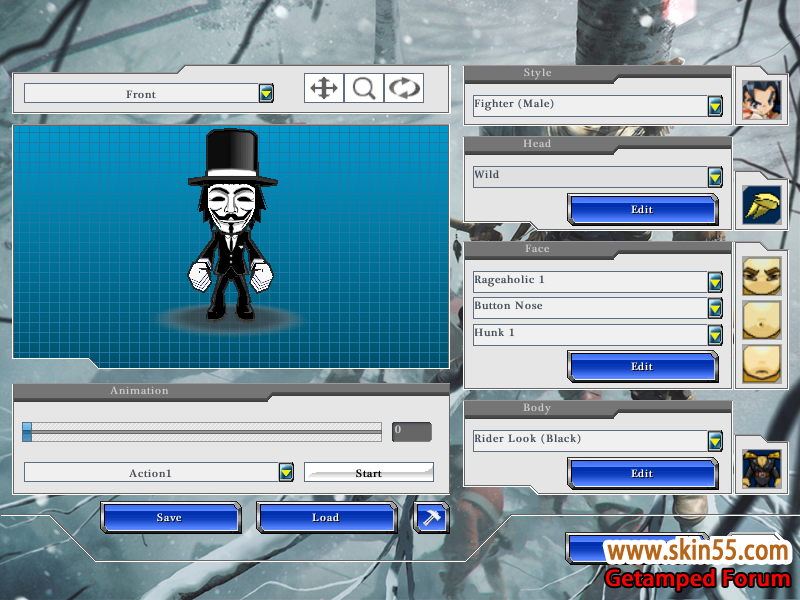Click the Button Nose face field
This screenshot has width=800, height=600.
591,308
